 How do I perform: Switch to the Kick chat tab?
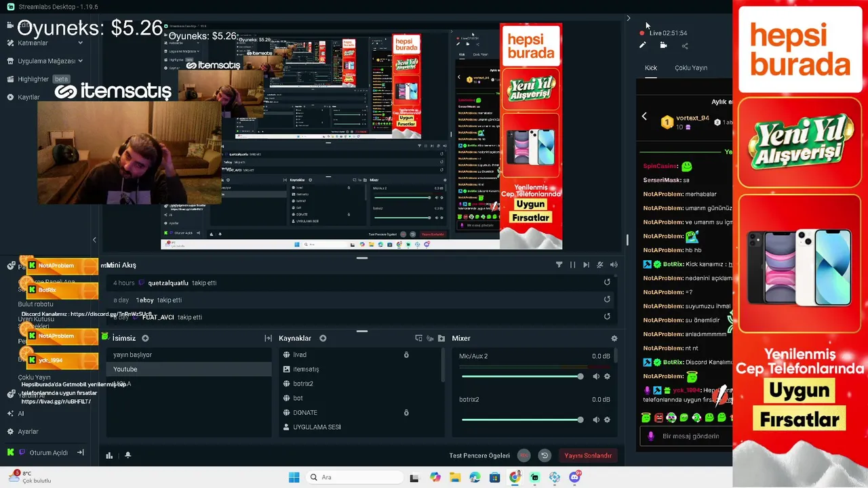[651, 68]
